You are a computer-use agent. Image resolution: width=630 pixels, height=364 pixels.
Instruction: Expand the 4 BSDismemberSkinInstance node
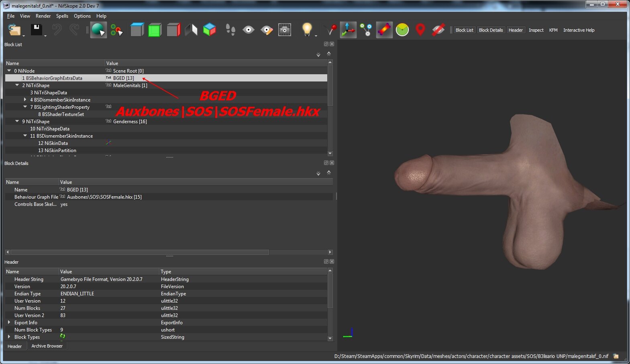pos(25,100)
